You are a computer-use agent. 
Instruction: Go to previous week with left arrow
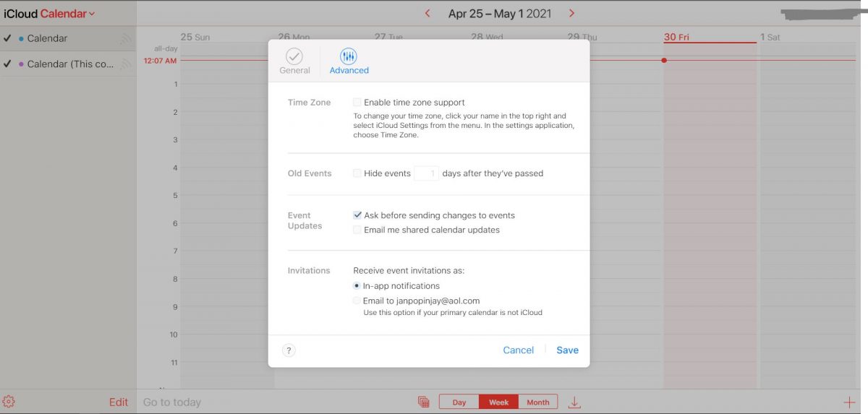(x=427, y=14)
